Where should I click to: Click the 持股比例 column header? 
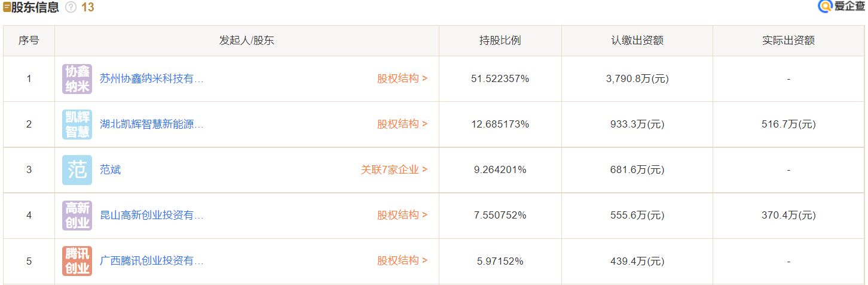click(x=500, y=41)
